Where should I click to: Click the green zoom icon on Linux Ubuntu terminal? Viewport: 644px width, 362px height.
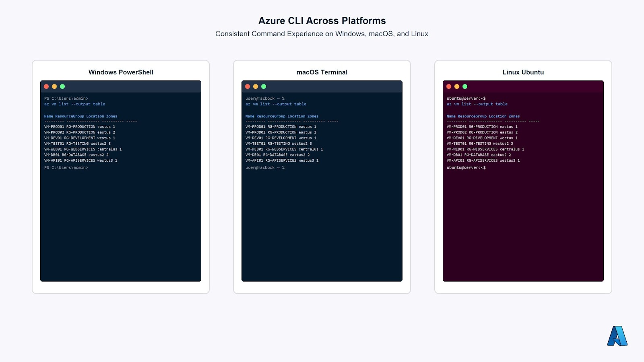(x=465, y=86)
